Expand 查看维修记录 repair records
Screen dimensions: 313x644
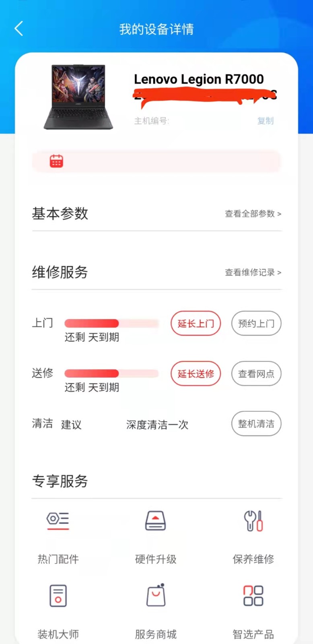253,272
